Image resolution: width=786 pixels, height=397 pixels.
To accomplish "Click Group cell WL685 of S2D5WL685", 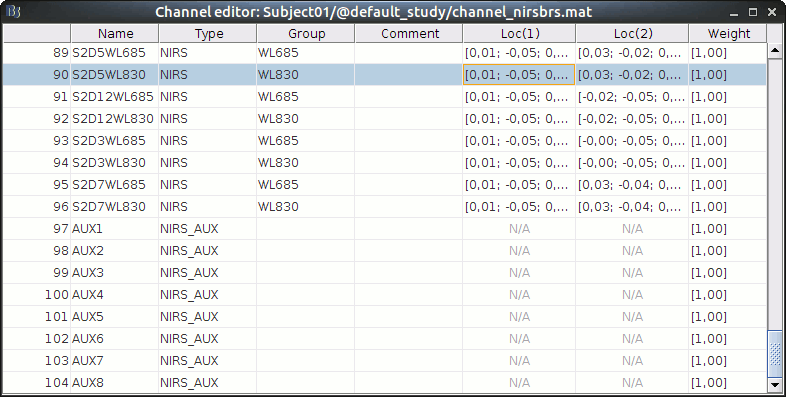I will (306, 53).
